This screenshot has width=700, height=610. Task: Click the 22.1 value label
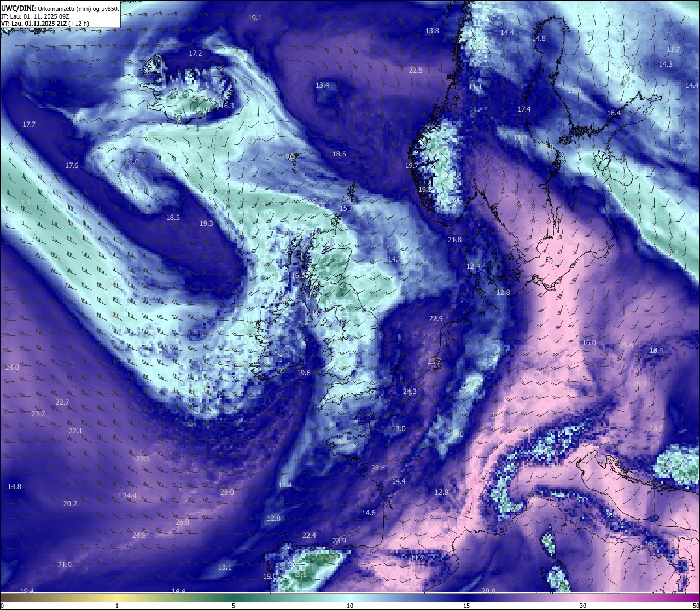[75, 431]
